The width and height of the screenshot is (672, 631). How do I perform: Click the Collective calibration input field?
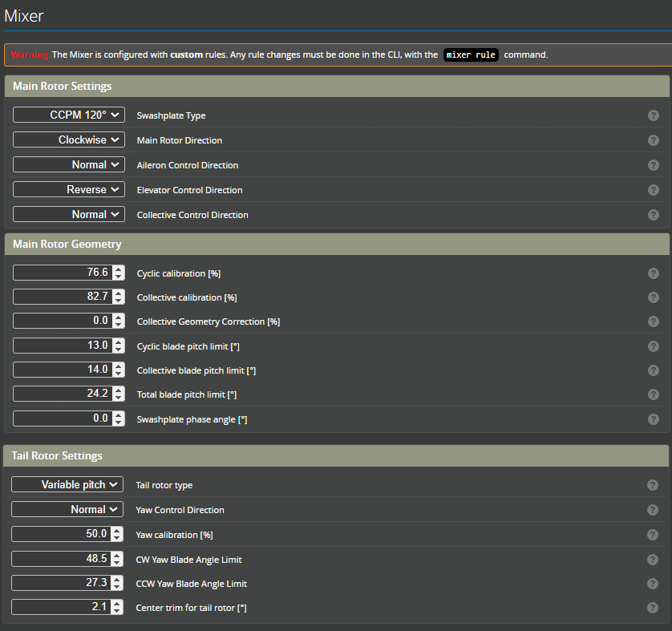pos(60,297)
